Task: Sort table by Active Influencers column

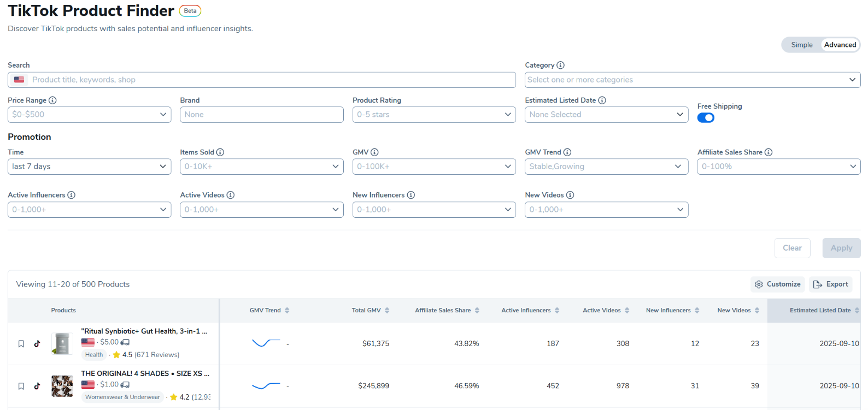Action: pos(557,311)
